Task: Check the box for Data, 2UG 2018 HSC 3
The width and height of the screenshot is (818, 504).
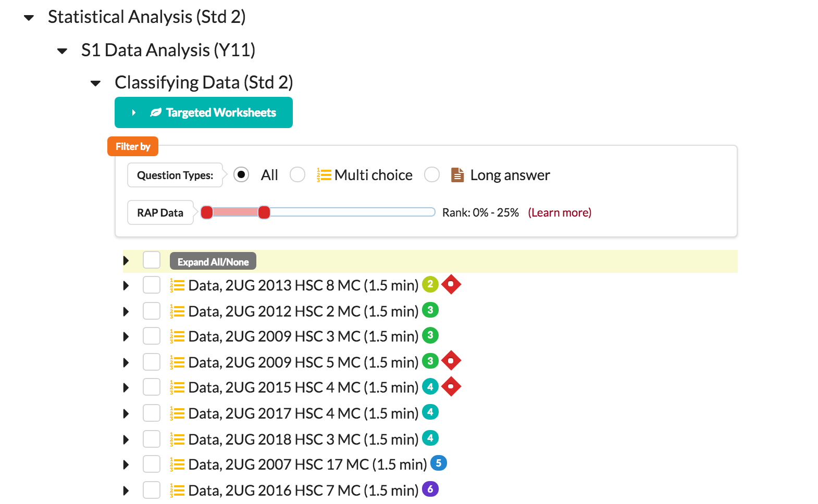Action: (x=152, y=439)
